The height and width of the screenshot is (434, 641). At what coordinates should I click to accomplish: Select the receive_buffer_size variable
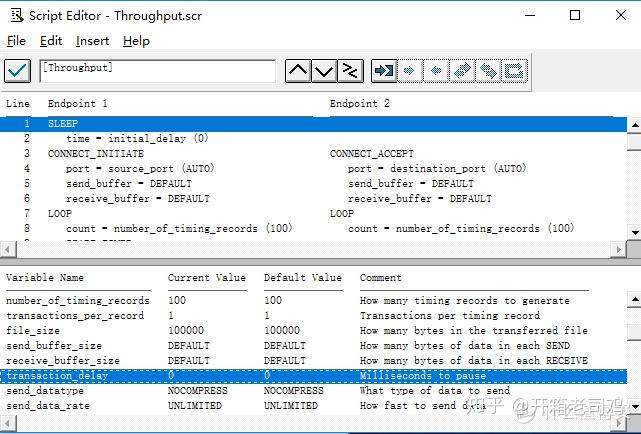coord(63,361)
